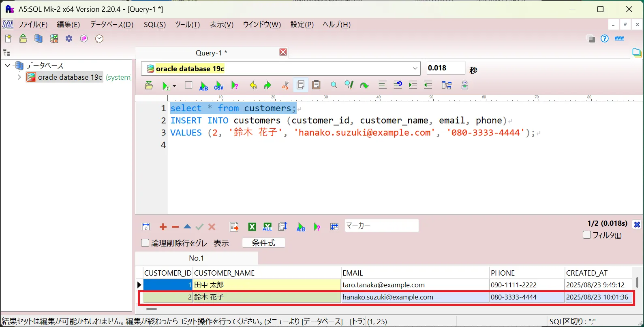Collapse the データベース tree node
644x327 pixels.
8,65
